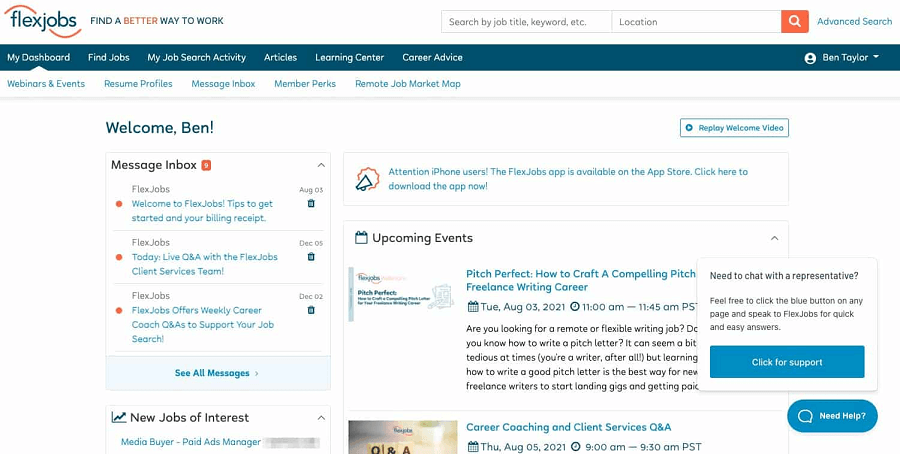Open the My Dashboard tab
The image size is (900, 454).
pos(38,57)
